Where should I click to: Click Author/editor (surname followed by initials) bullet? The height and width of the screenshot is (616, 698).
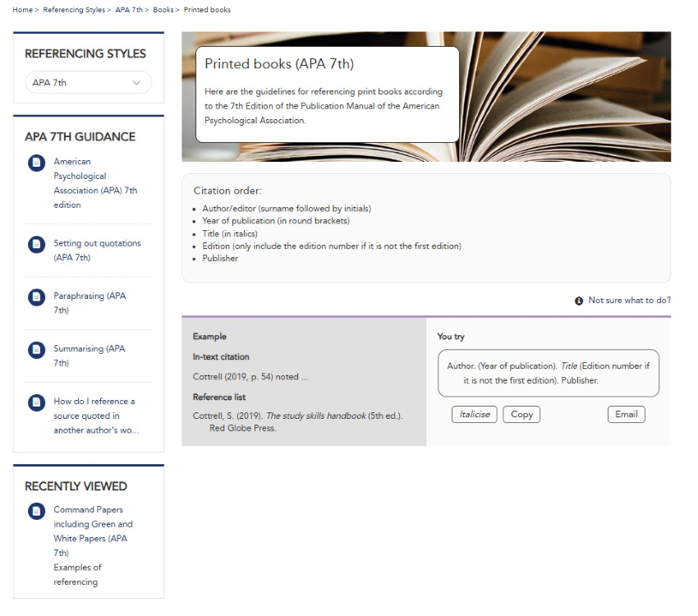pos(287,209)
